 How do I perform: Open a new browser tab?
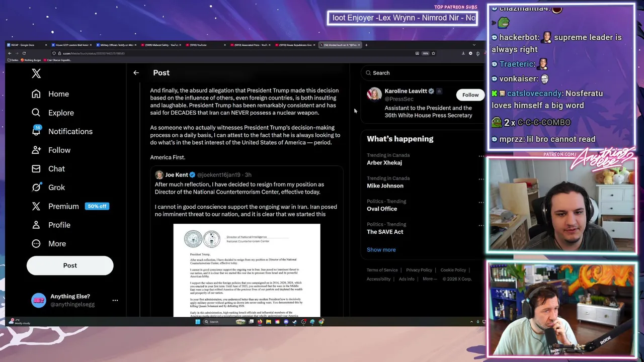[366, 45]
